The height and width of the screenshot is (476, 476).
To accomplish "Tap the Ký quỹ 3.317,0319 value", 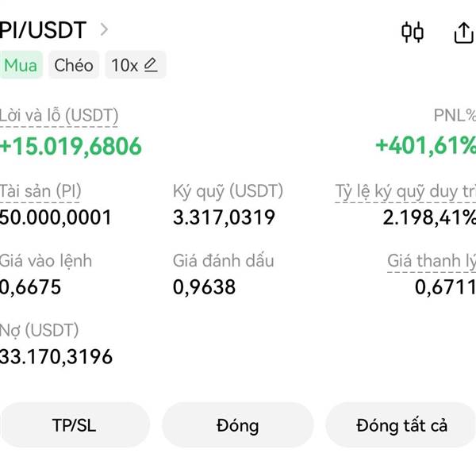I will (x=224, y=217).
